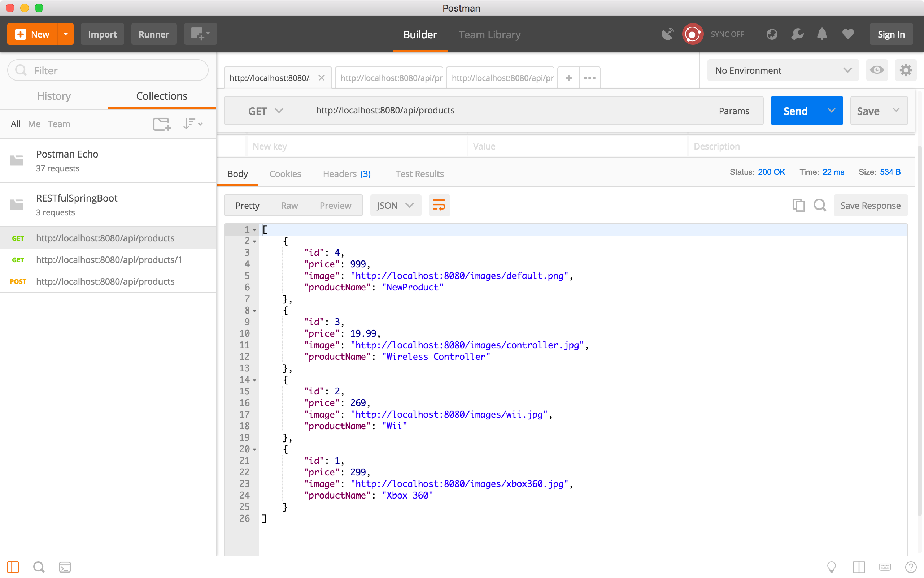Switch to response Body tab

click(x=237, y=174)
